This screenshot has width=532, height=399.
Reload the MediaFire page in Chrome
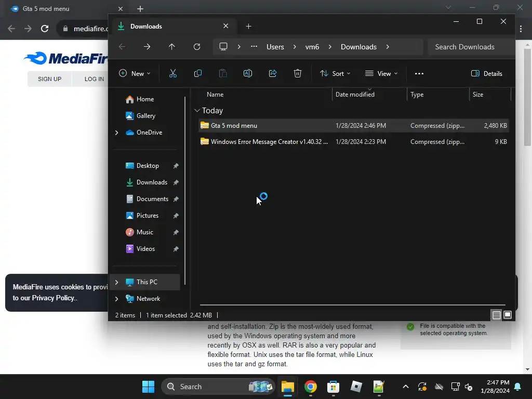click(x=45, y=29)
